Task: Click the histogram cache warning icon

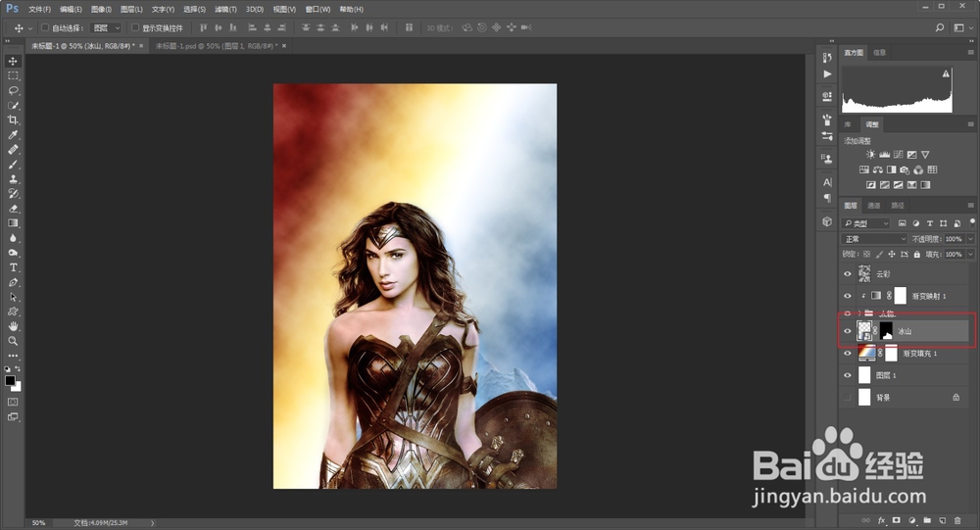Action: (946, 73)
